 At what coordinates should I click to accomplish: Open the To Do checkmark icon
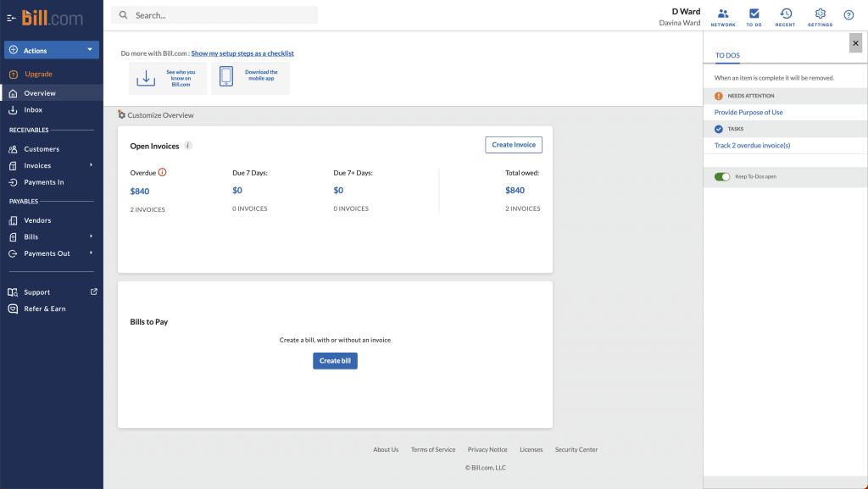754,17
